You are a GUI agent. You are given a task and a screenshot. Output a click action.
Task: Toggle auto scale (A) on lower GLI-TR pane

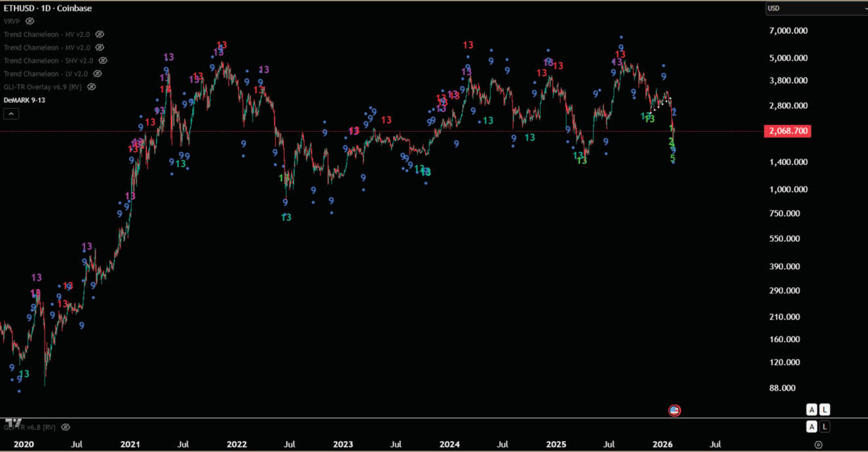[x=812, y=426]
